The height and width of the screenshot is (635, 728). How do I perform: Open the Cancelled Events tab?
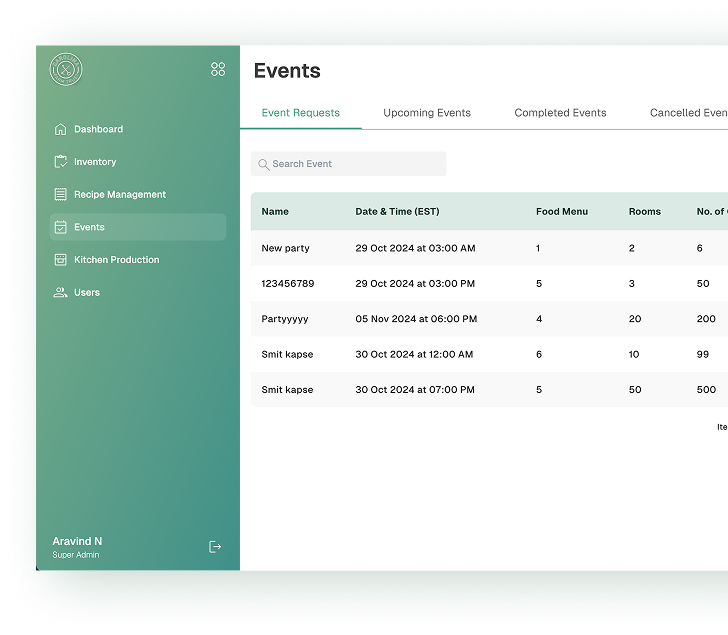[x=688, y=113]
